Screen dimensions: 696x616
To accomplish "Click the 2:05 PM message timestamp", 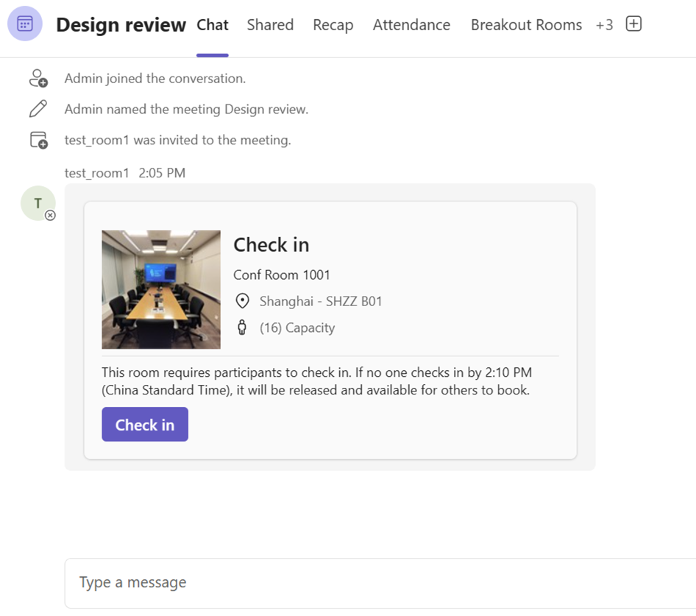I will (162, 173).
